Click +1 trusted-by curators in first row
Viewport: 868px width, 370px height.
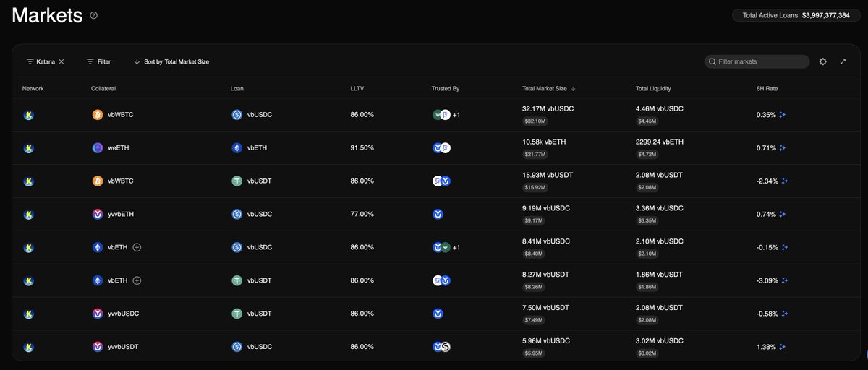(456, 115)
